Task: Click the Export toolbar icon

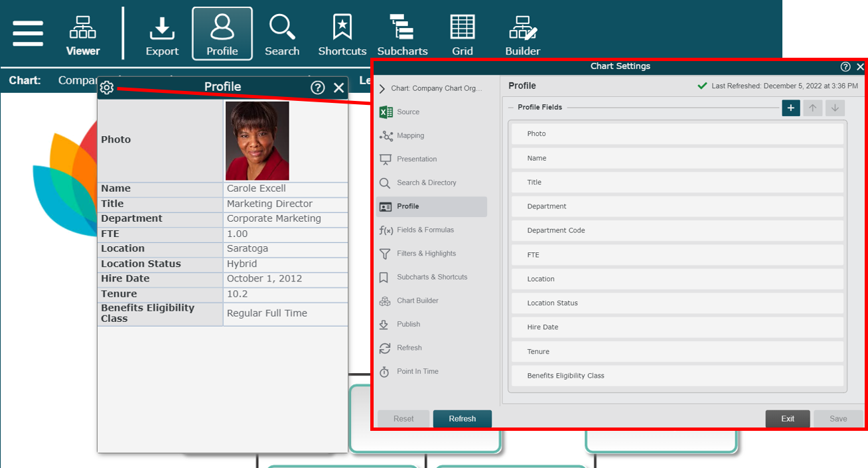Action: point(162,35)
